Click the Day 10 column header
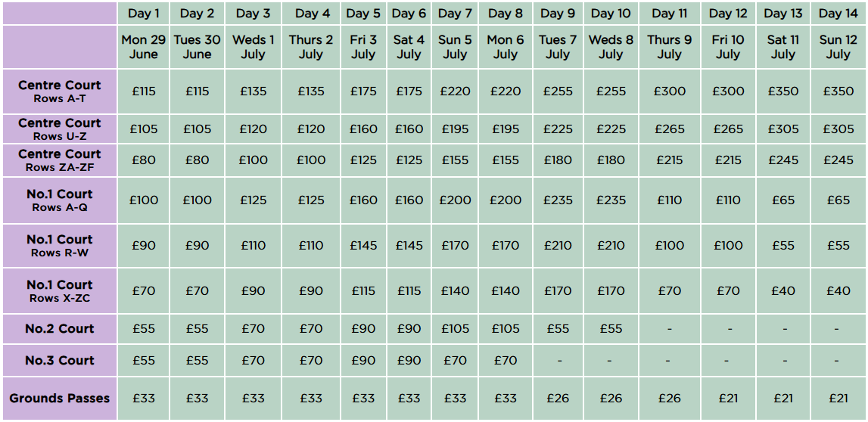Viewport: 868px width, 422px height. (x=611, y=14)
